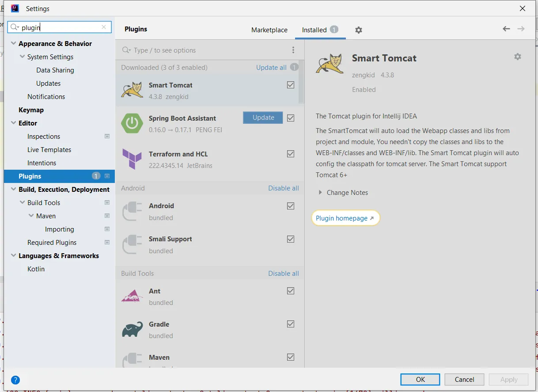Collapse the Build, Execution, Deployment arrow
This screenshot has height=392, width=538.
(x=13, y=189)
